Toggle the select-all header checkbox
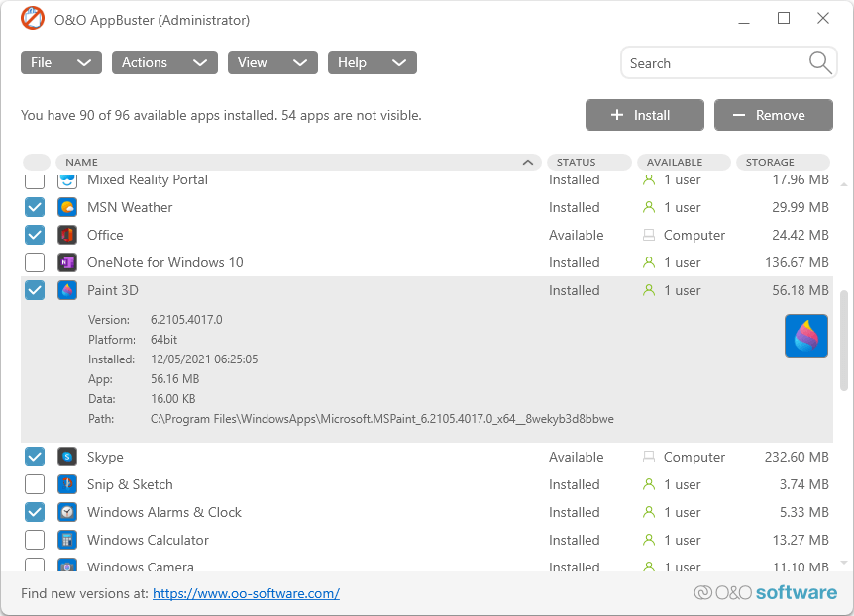 pyautogui.click(x=37, y=162)
